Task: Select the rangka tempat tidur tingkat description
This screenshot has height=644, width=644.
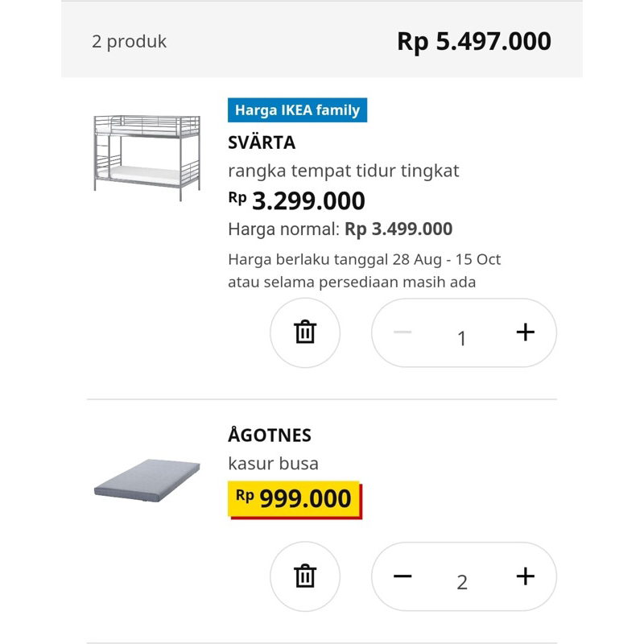Action: 341,171
